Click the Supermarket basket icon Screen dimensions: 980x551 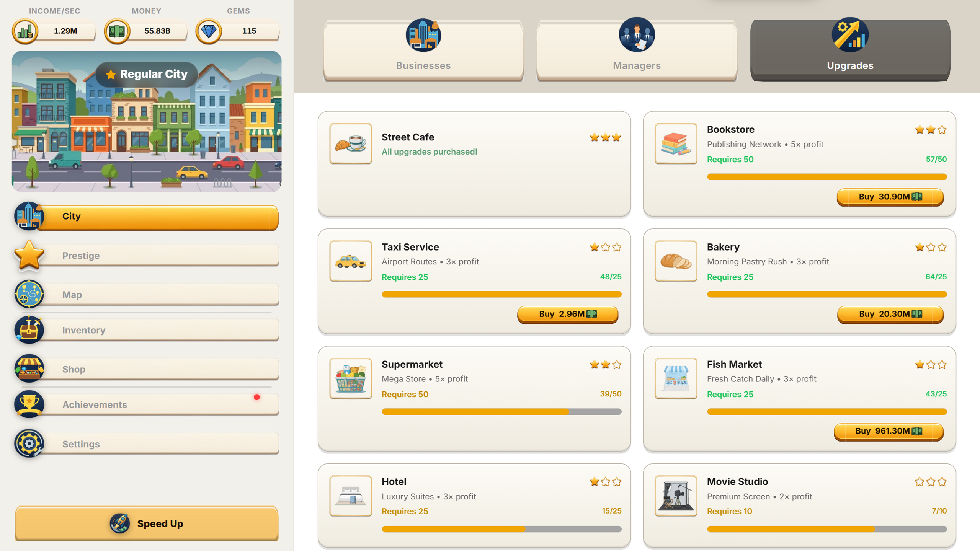point(351,378)
